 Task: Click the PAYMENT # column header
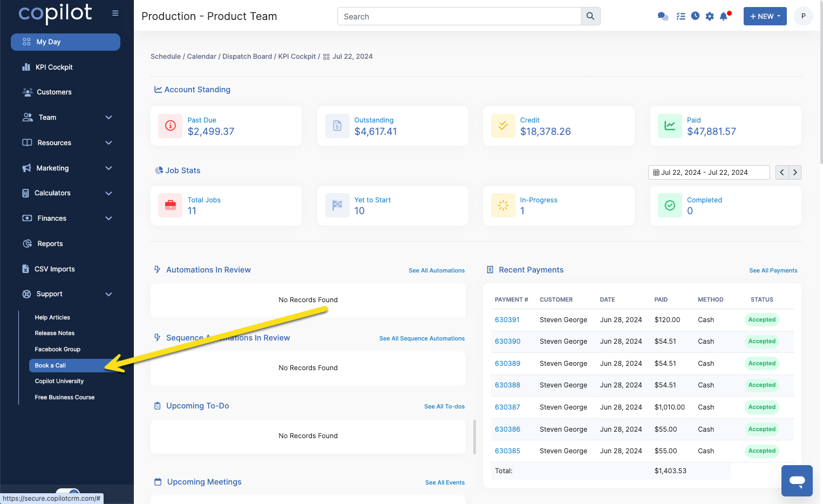[511, 299]
